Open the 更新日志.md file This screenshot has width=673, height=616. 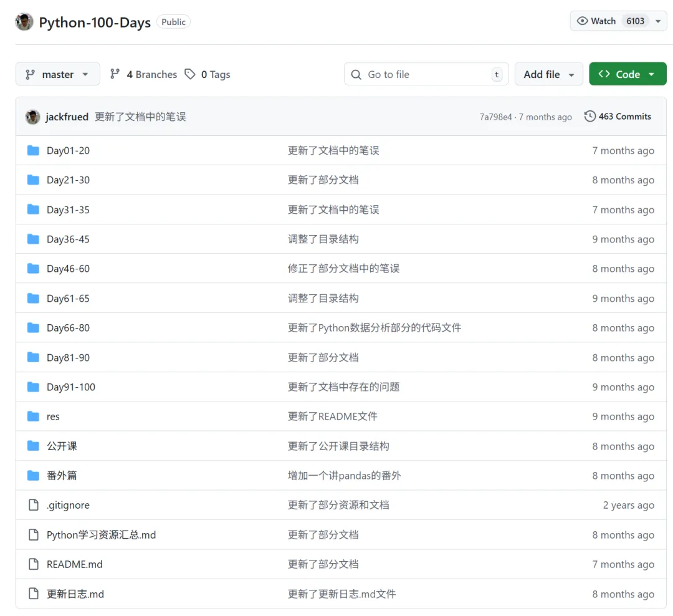click(75, 594)
